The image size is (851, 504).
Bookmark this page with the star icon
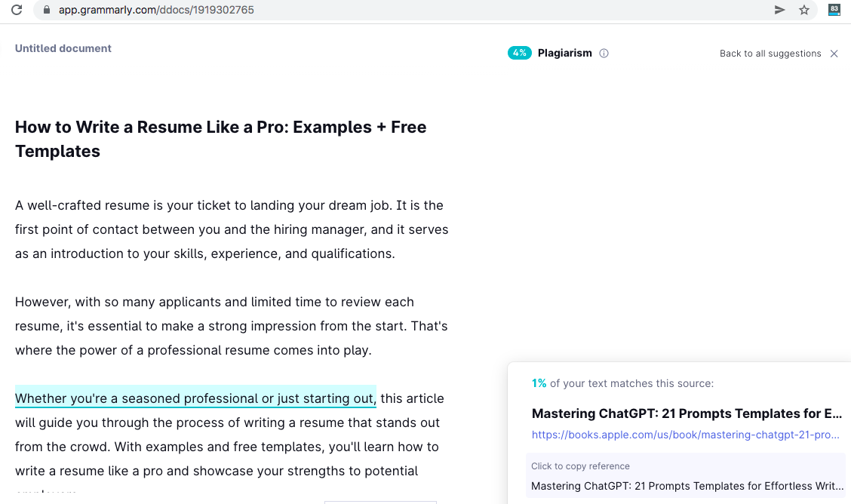[804, 10]
